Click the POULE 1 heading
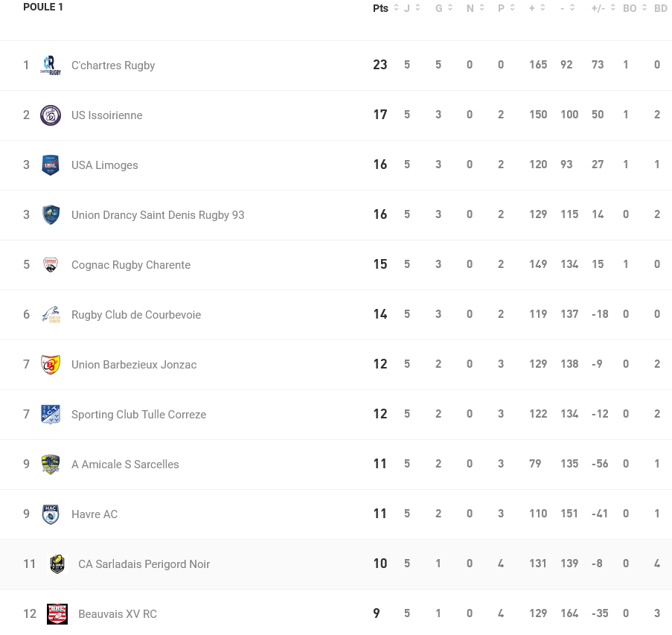This screenshot has height=635, width=672. point(43,7)
